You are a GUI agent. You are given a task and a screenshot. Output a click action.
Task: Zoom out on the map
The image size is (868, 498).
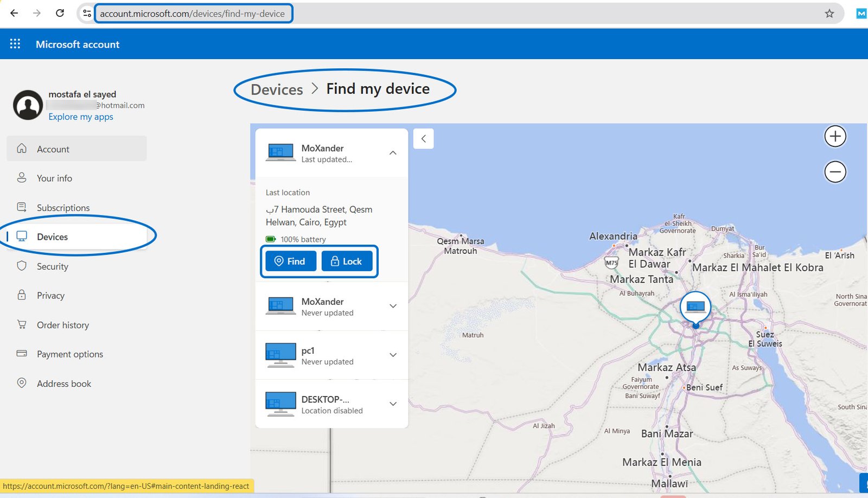(x=835, y=172)
